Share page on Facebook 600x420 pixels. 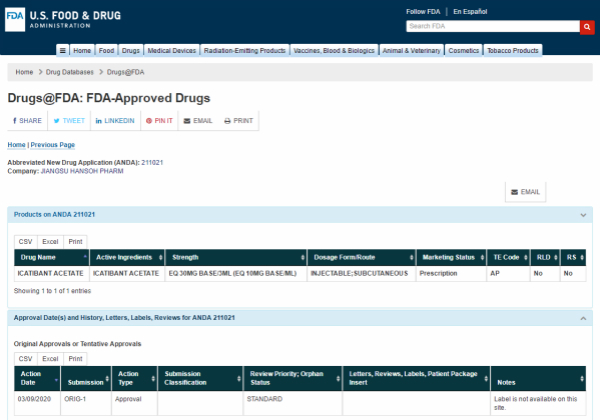27,120
